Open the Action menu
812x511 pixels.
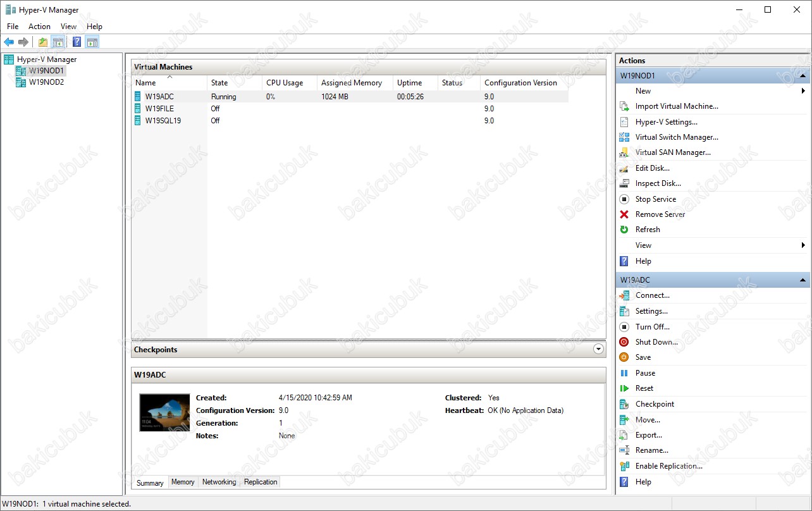pyautogui.click(x=39, y=27)
